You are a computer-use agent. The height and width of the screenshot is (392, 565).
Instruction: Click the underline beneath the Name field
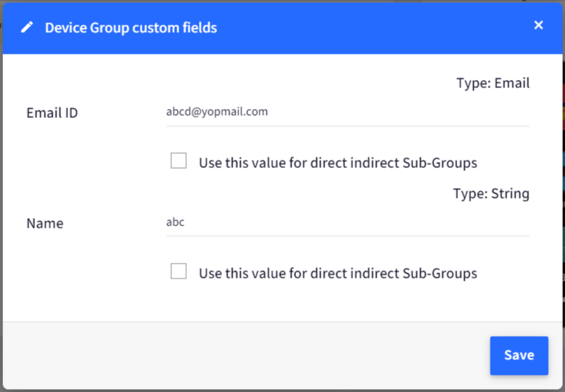347,236
